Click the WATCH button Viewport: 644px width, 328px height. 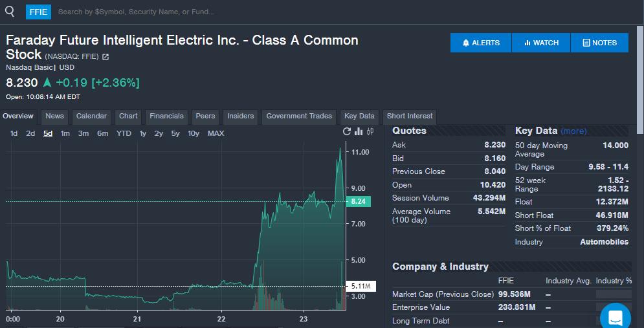click(541, 43)
